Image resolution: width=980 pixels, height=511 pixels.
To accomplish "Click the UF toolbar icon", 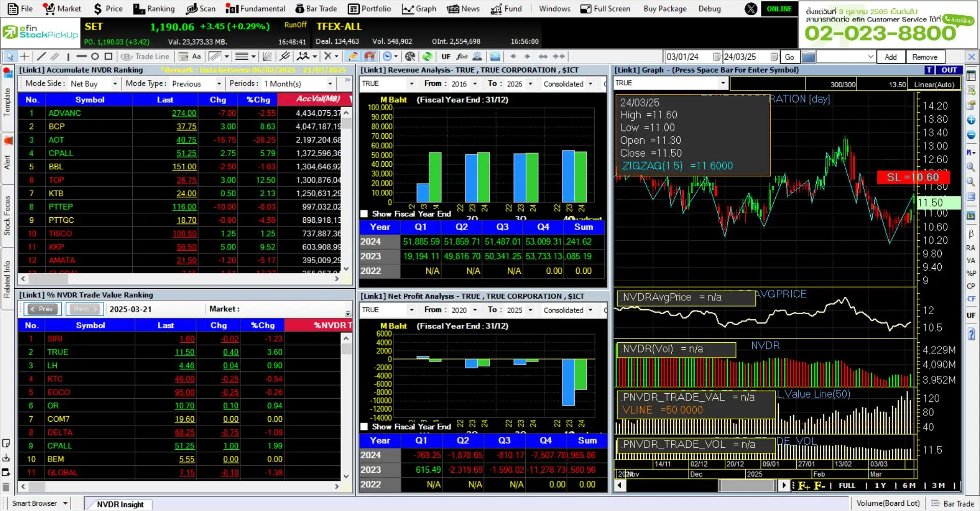I will [x=446, y=57].
